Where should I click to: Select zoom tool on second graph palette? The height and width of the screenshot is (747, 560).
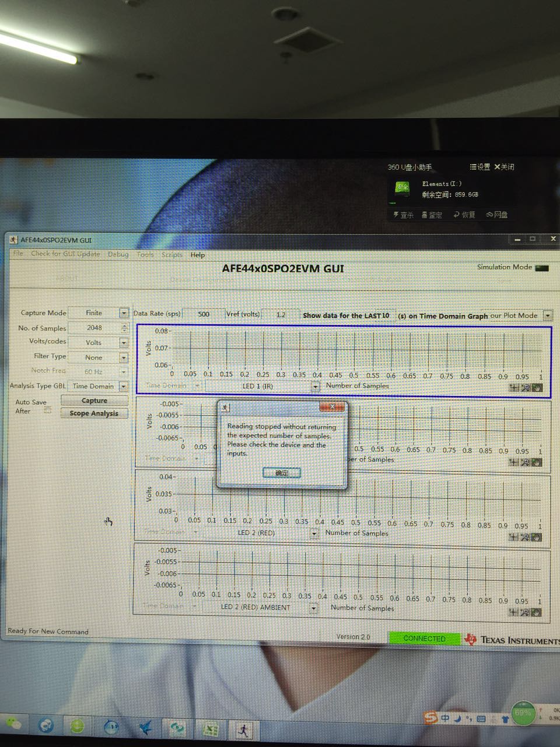click(525, 462)
